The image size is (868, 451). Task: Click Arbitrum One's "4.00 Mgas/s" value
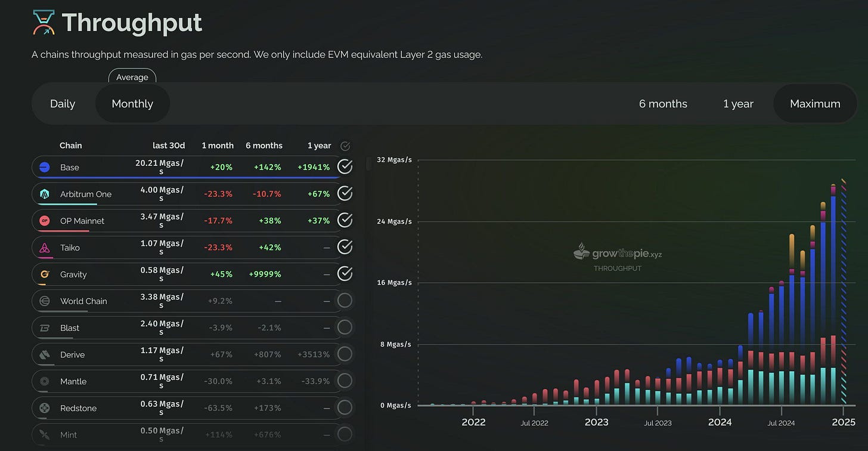click(162, 194)
